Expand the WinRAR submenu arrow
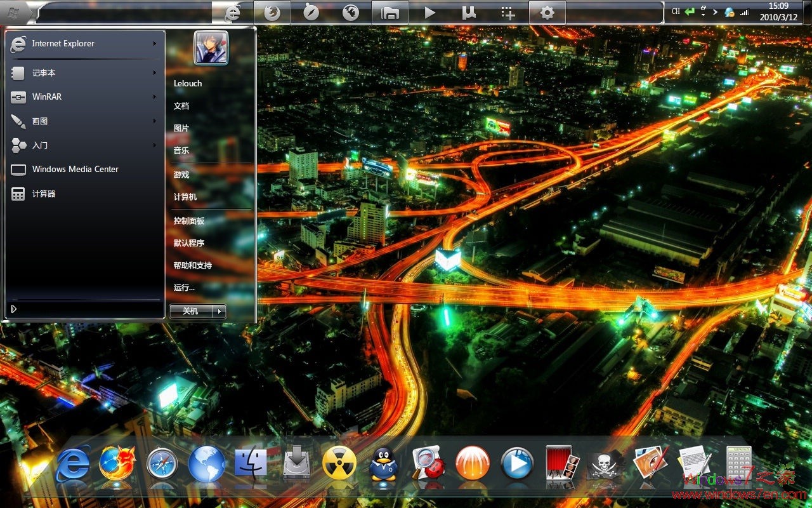Image resolution: width=812 pixels, height=508 pixels. [155, 97]
